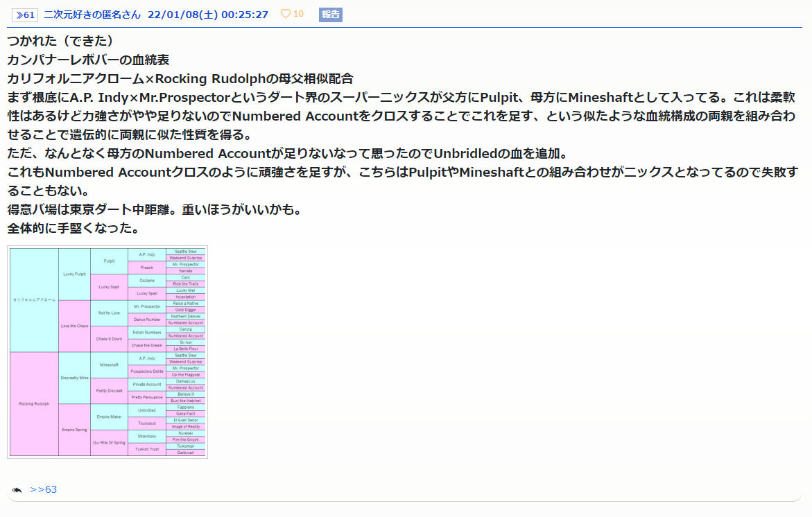Click the Discreetly Mine pedigree cell
Screen dimensions: 812x517
pyautogui.click(x=74, y=378)
